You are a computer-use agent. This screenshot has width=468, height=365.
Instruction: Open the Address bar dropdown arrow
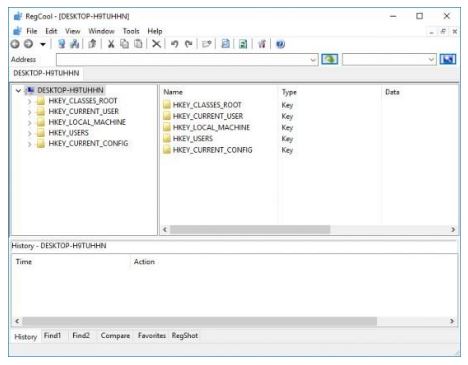(x=313, y=60)
